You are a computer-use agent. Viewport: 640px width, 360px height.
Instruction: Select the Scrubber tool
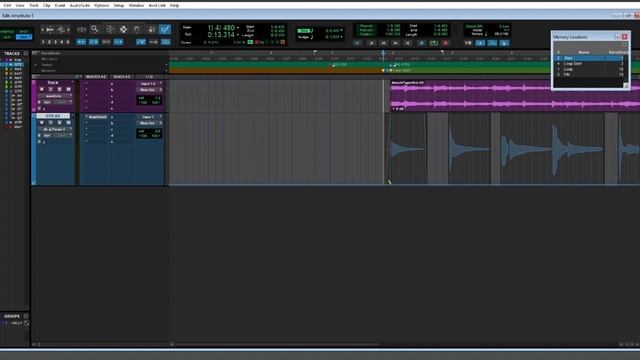tap(151, 29)
